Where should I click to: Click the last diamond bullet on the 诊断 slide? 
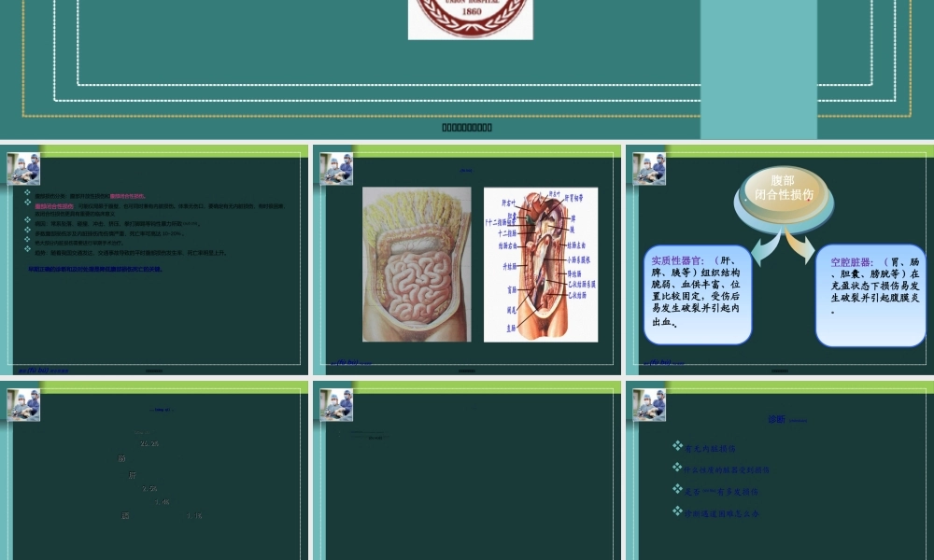(677, 511)
